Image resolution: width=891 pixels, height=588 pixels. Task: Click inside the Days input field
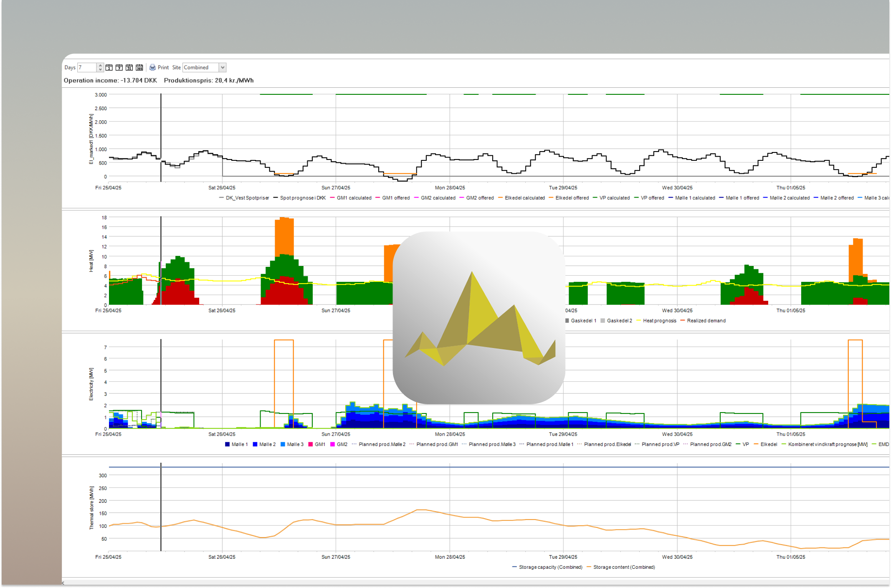point(86,67)
